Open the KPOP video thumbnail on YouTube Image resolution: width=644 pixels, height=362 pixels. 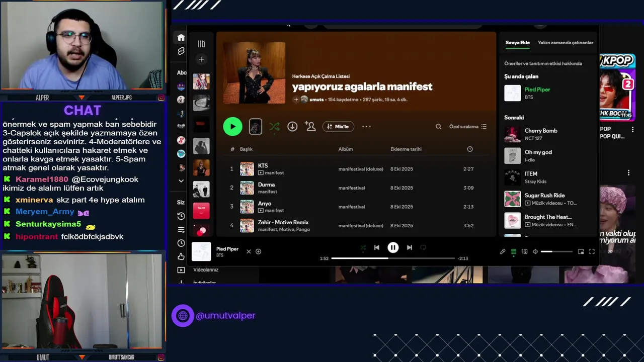617,87
